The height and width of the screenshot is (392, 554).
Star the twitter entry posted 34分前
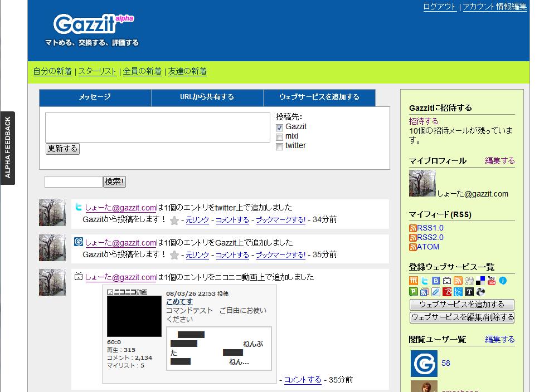[x=174, y=220]
